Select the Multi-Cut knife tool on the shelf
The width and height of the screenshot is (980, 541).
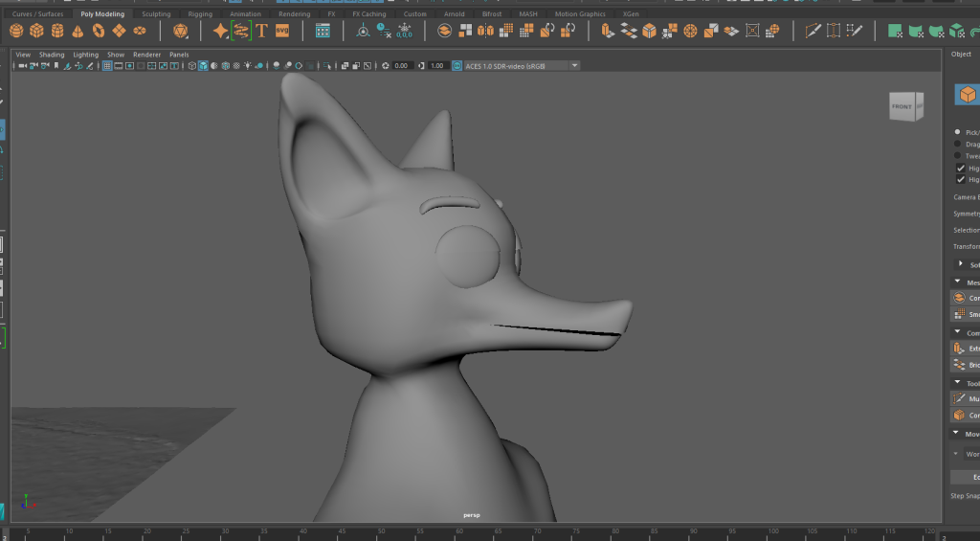pos(813,31)
